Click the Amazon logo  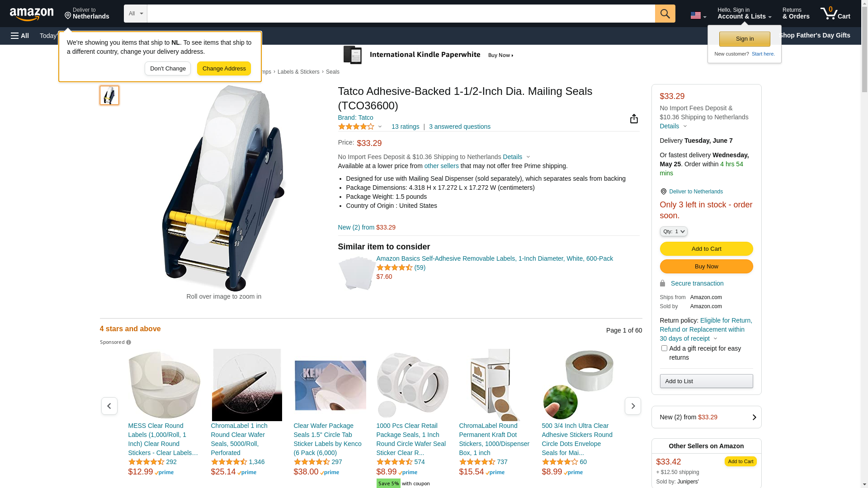tap(32, 14)
